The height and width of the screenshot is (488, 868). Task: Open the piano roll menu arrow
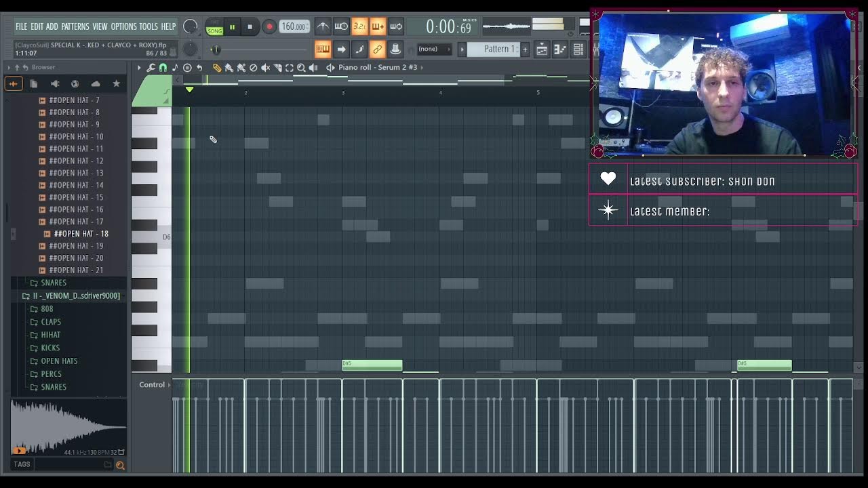pos(139,67)
